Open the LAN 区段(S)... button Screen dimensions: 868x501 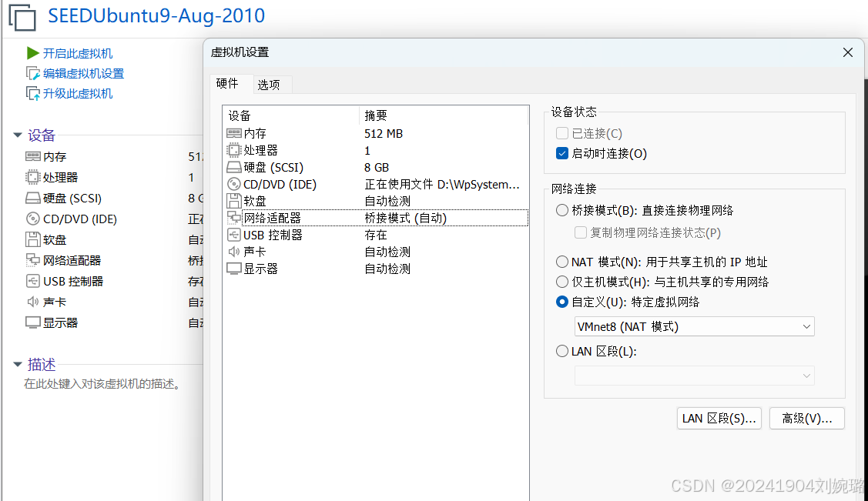click(719, 419)
